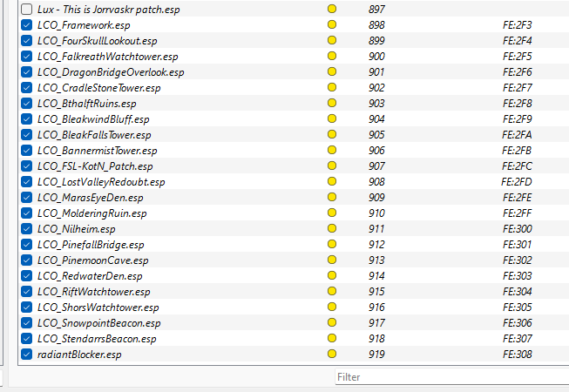
Task: Click yellow flag icon for LCO_RiftWatchtower.esp
Action: [332, 291]
